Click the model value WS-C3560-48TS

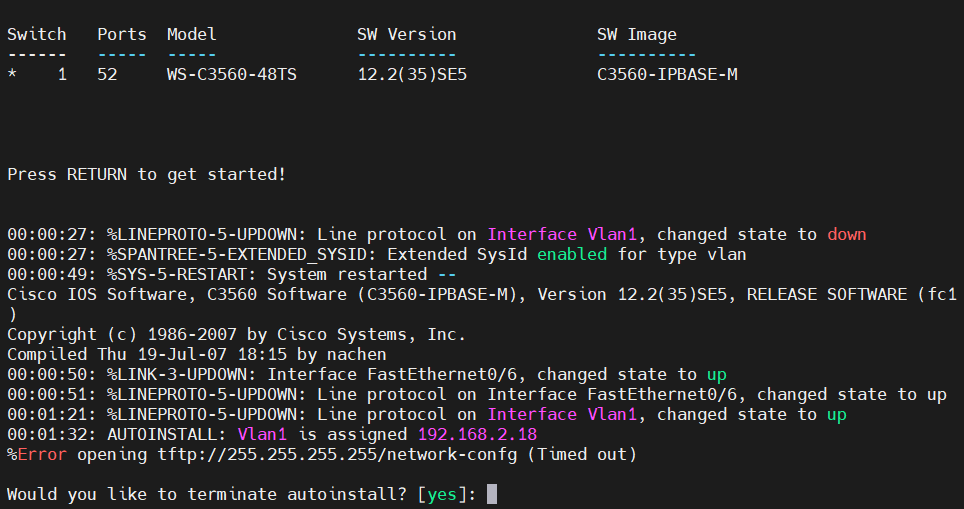(x=232, y=74)
